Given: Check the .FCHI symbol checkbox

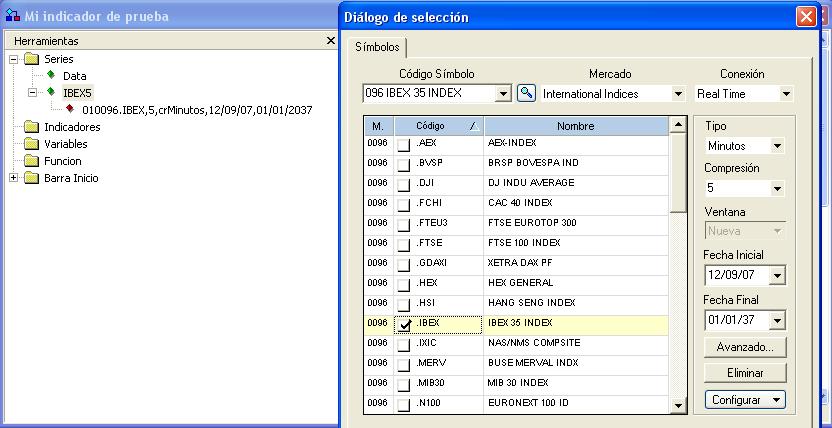Looking at the screenshot, I should pyautogui.click(x=404, y=205).
